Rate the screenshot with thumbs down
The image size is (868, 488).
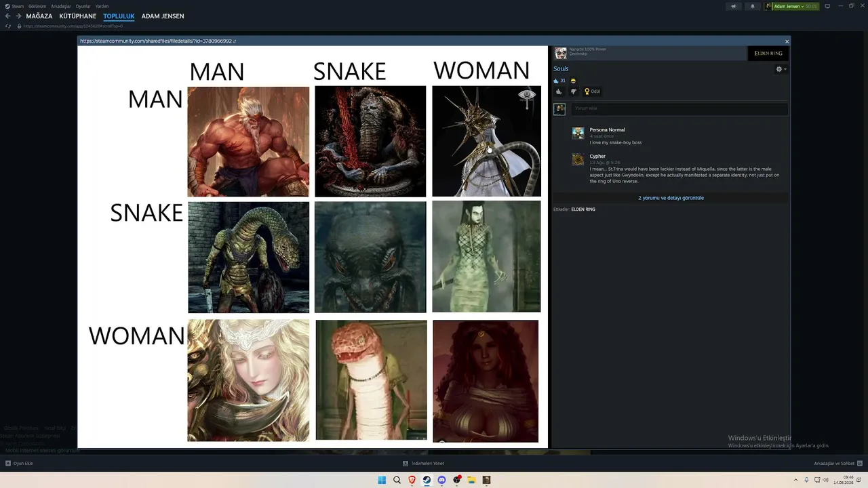(573, 91)
